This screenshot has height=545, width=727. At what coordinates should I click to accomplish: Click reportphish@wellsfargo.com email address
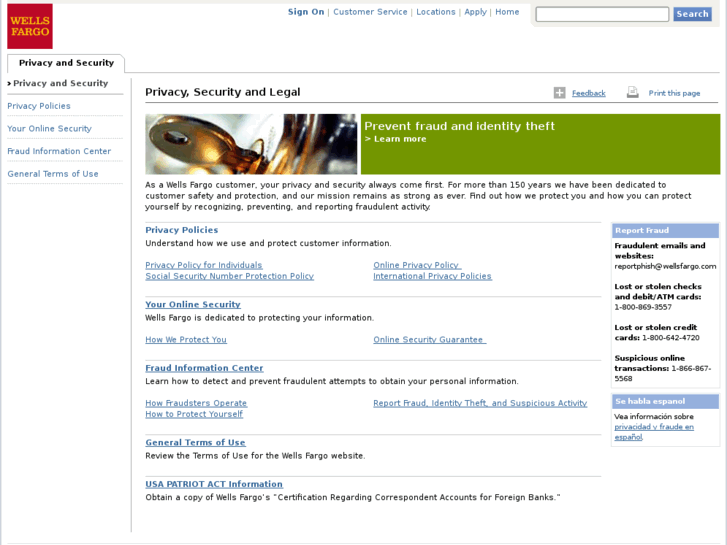(665, 267)
